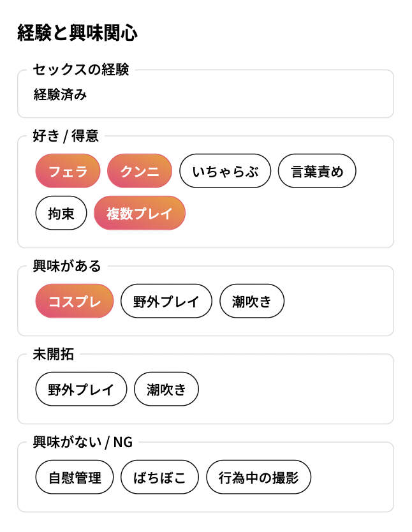412x532 pixels.
Task: Choose 潮吹き in the 未開拓 group
Action: pos(166,389)
